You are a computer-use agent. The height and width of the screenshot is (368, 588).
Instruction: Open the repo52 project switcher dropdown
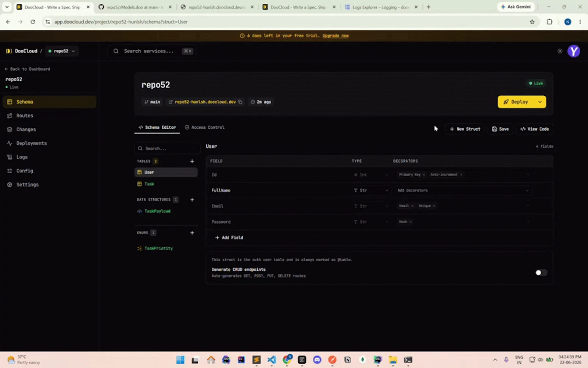[x=61, y=51]
